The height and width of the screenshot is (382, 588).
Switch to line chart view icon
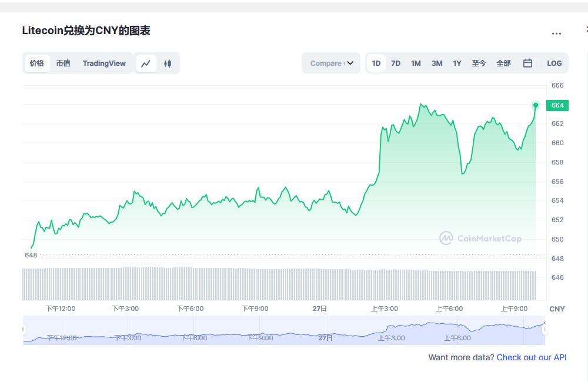pos(146,63)
